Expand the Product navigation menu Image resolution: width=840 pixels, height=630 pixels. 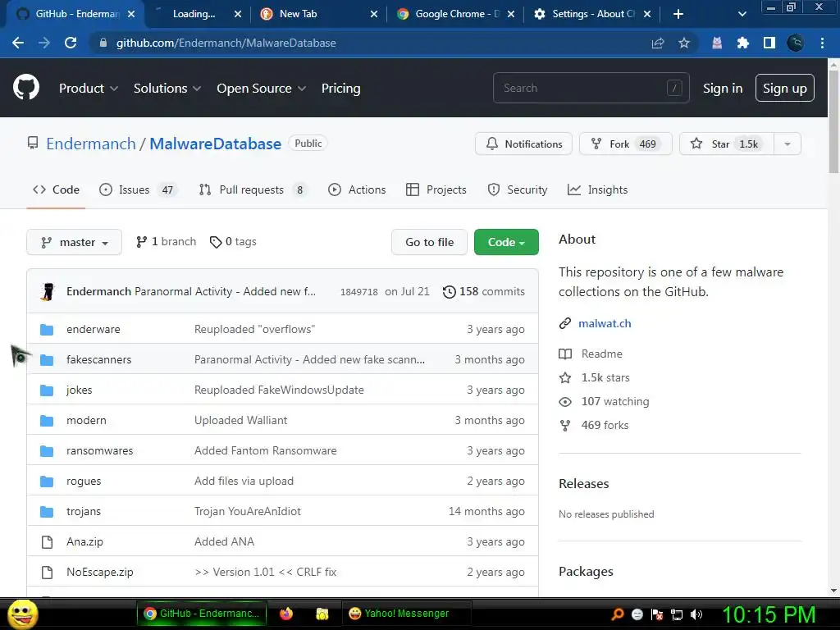click(x=89, y=89)
